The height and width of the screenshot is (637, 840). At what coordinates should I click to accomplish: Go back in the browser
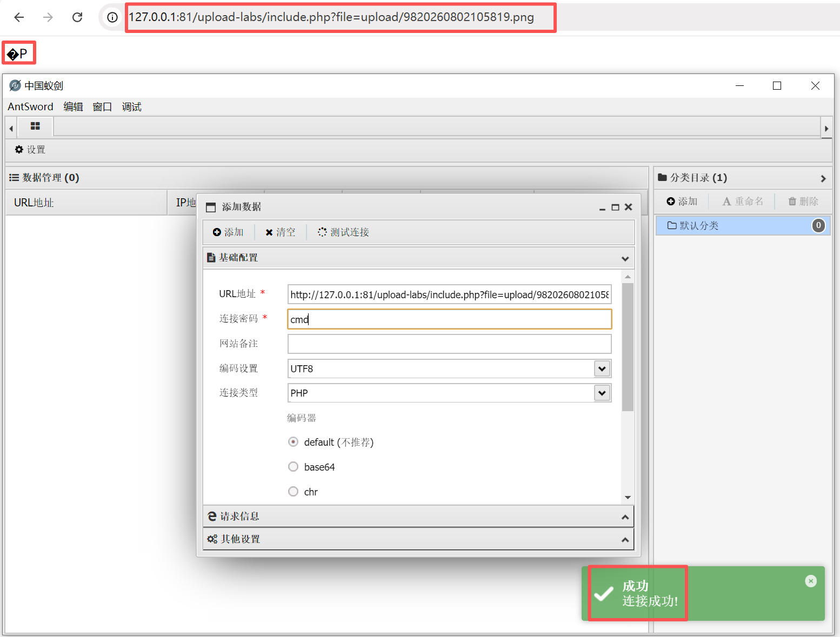coord(19,17)
